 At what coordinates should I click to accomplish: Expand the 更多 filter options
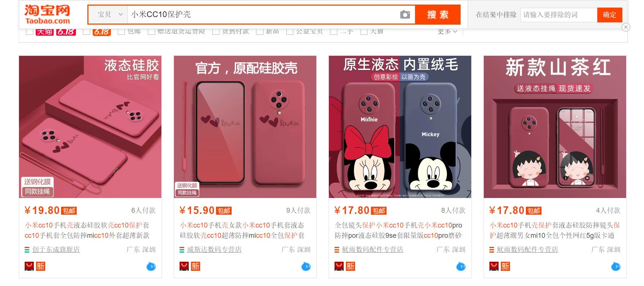pos(447,31)
